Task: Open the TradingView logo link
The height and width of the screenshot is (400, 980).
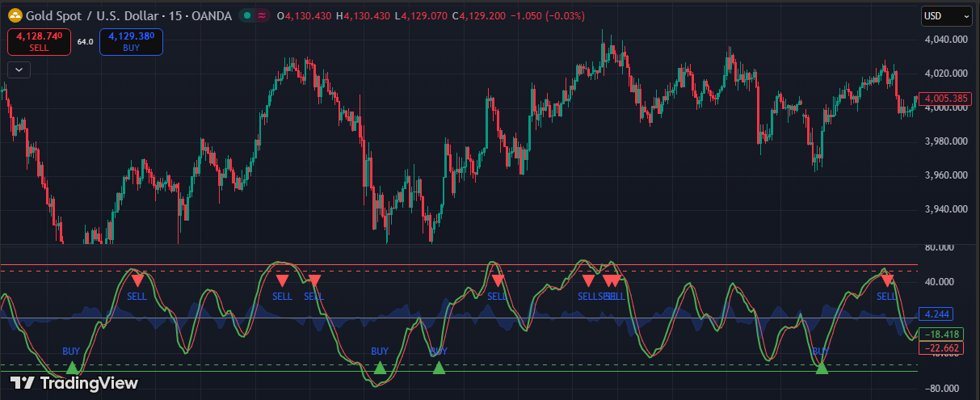Action: 74,383
